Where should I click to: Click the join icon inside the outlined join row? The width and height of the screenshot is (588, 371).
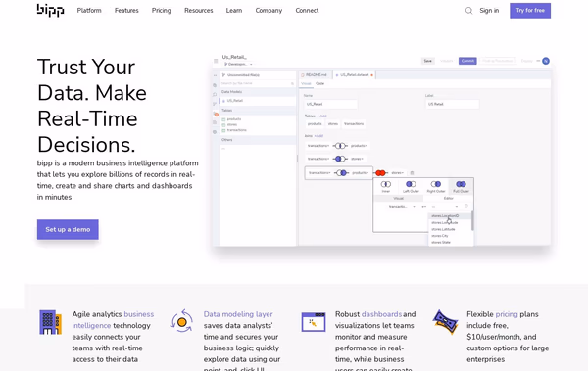(x=342, y=172)
